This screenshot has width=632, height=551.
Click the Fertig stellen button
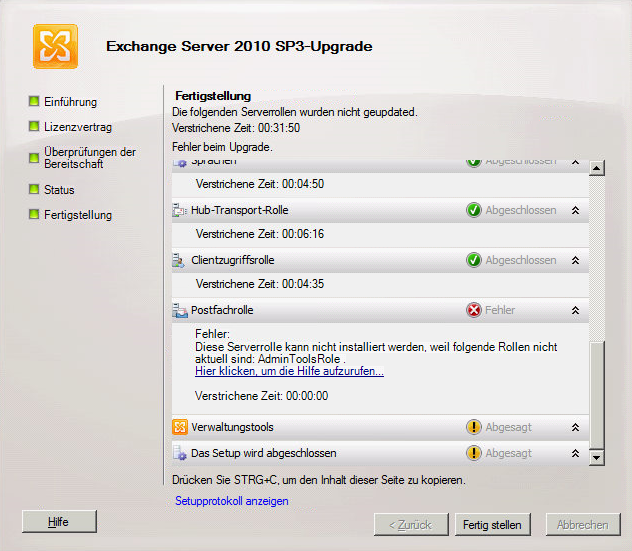493,524
